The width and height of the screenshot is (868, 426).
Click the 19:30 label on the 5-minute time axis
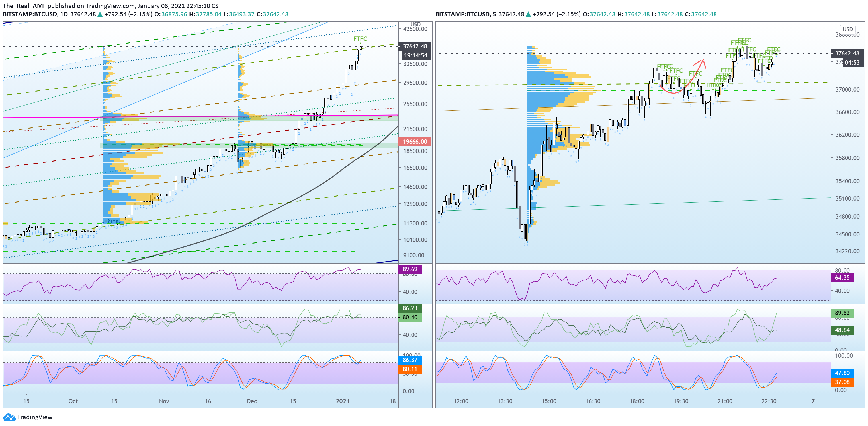pos(681,401)
